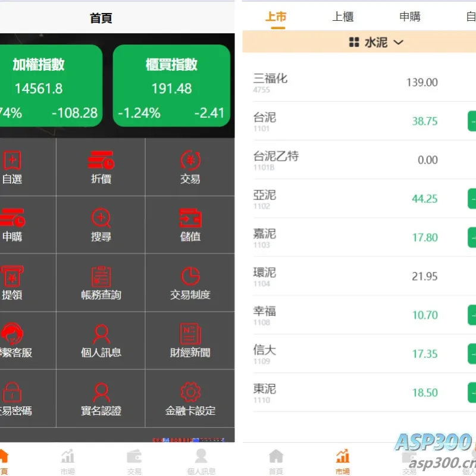Screen dimensions: 476x476
Task: Open the 加權指數 index card
Action: (50, 86)
